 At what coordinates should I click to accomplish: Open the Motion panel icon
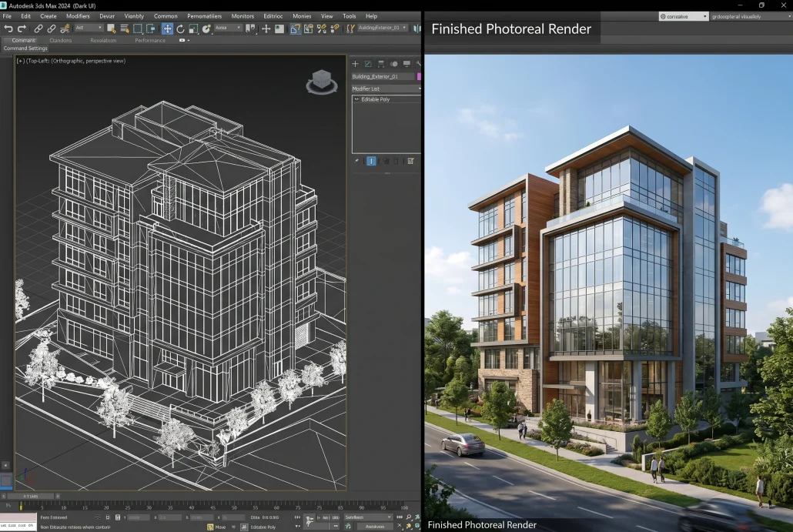coord(394,64)
